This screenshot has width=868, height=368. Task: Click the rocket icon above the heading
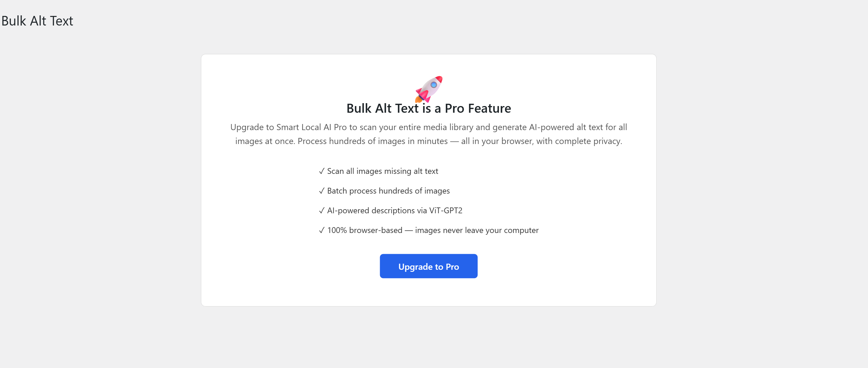tap(428, 89)
